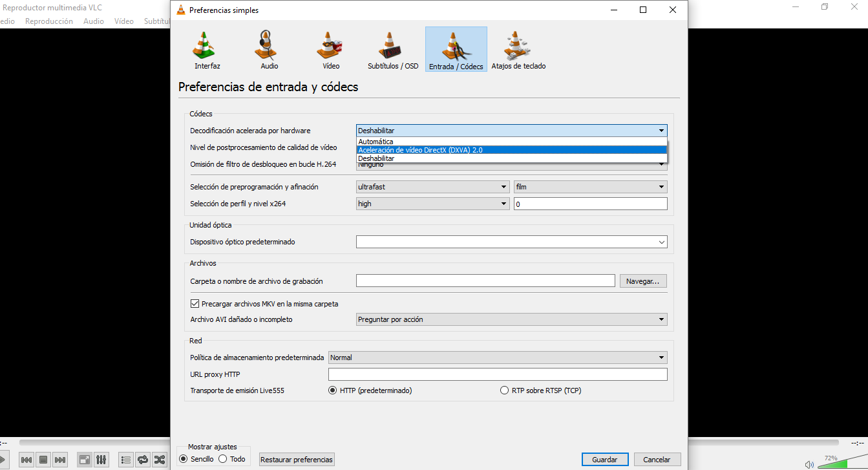Open the extended settings equalizer icon
Image resolution: width=868 pixels, height=470 pixels.
coord(101,460)
